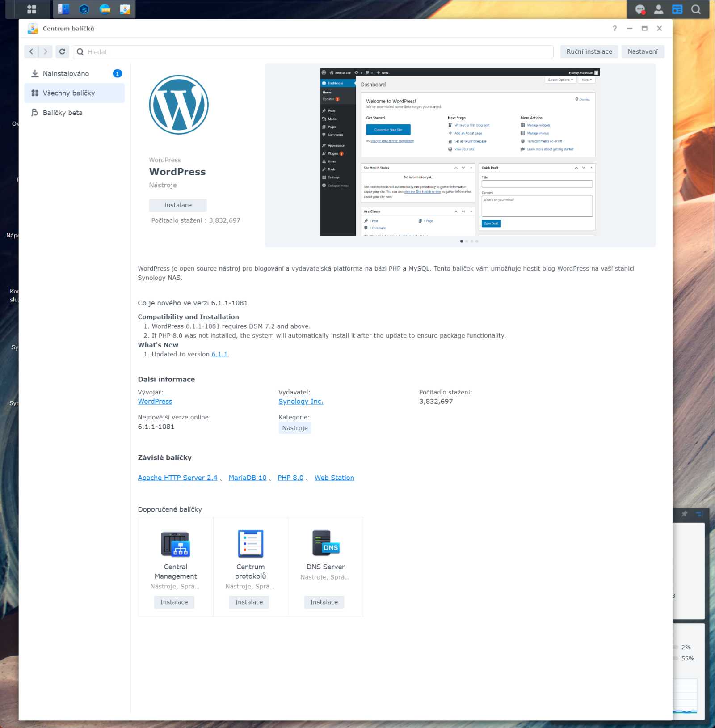Select the second carousel dot

467,241
